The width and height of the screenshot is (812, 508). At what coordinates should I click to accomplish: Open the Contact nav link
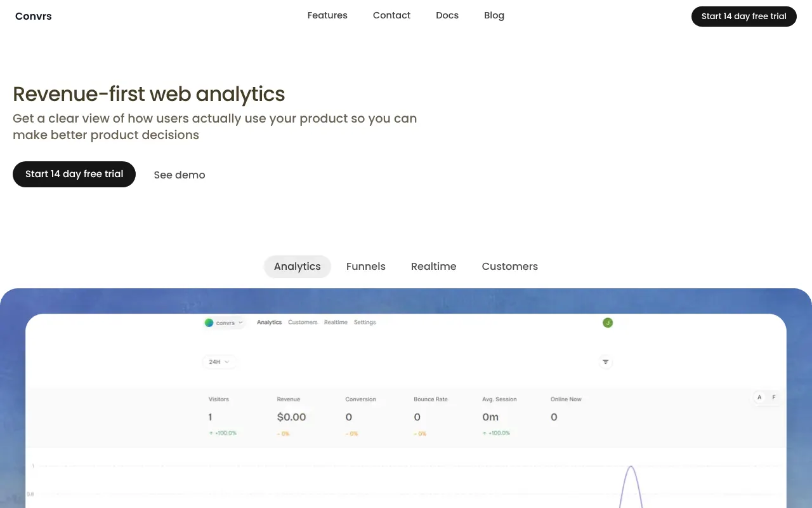[x=391, y=15]
